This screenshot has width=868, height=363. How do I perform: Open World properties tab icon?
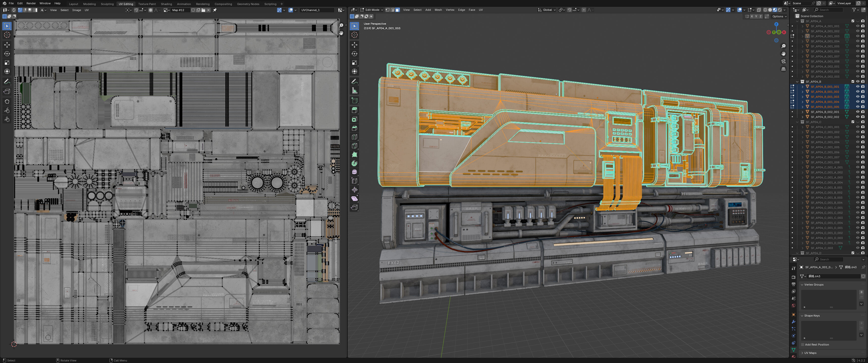coord(794,306)
